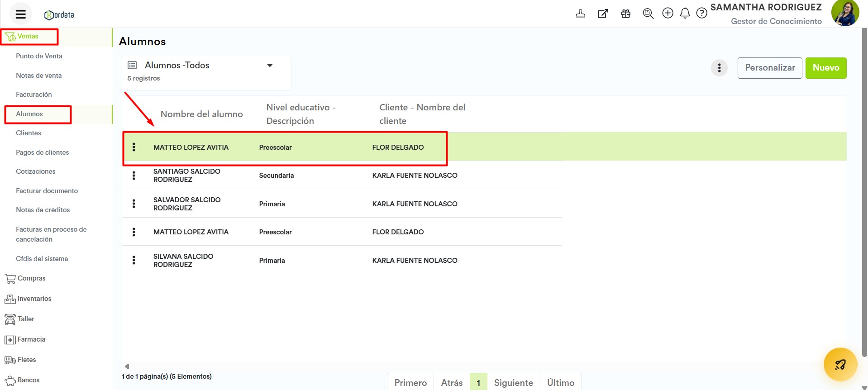Open row menu for SANTIAGO SALCIDO RODRIGUEZ

tap(134, 175)
